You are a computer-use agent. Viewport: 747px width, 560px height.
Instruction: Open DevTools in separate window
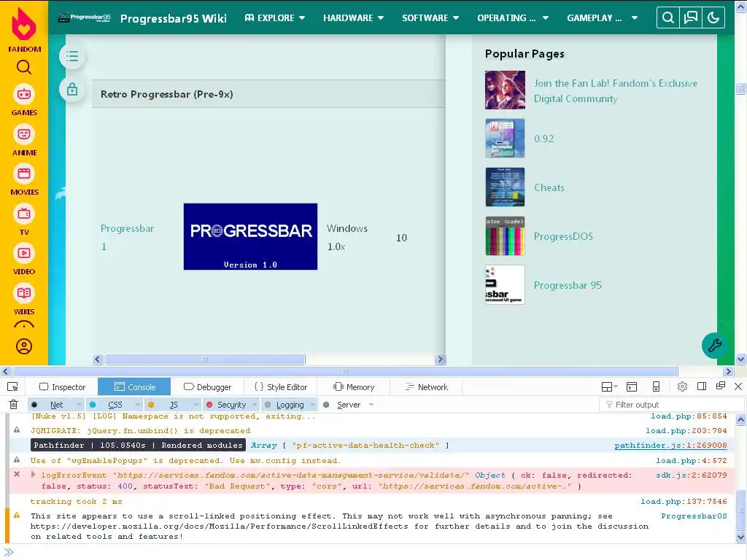[x=720, y=386]
